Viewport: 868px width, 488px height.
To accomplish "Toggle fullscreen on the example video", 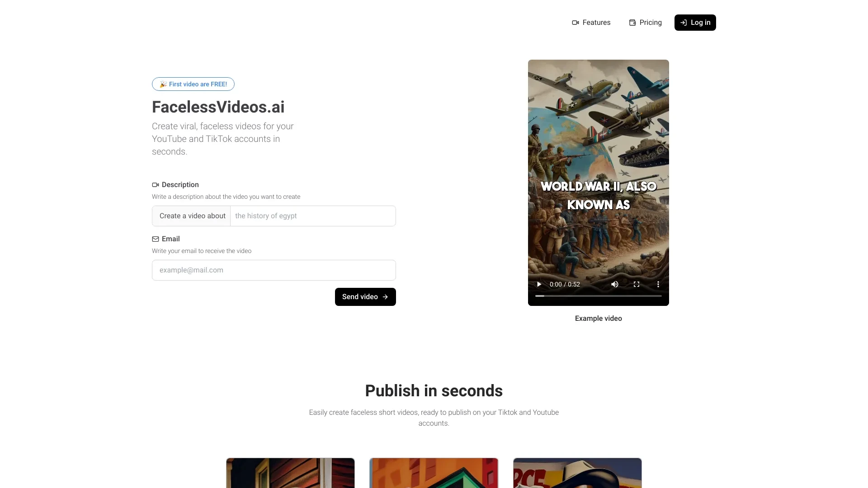I will click(x=636, y=284).
